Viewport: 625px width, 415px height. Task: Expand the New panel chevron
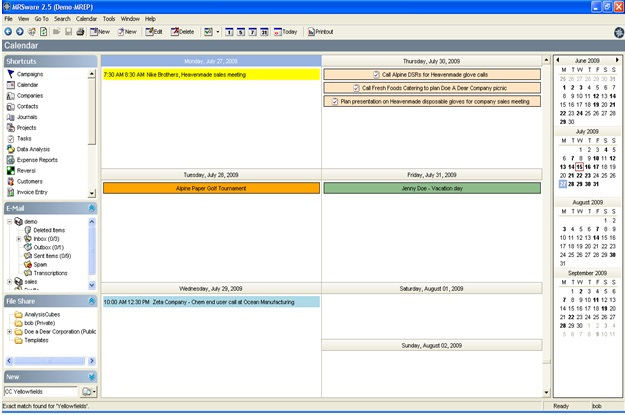tap(91, 377)
